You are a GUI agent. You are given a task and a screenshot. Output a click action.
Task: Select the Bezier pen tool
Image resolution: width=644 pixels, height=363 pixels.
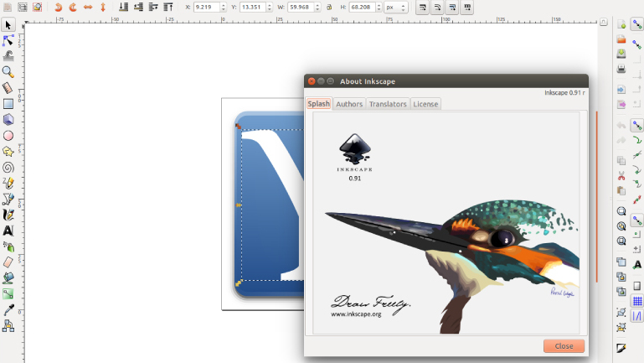8,199
